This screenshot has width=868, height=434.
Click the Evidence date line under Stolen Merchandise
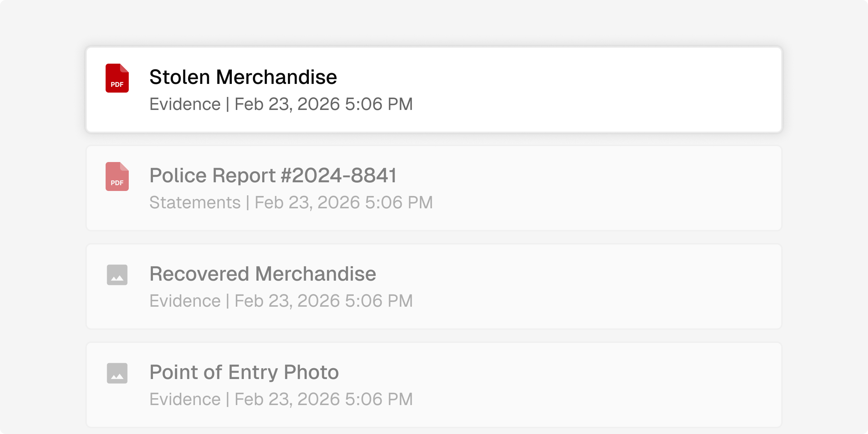[281, 104]
